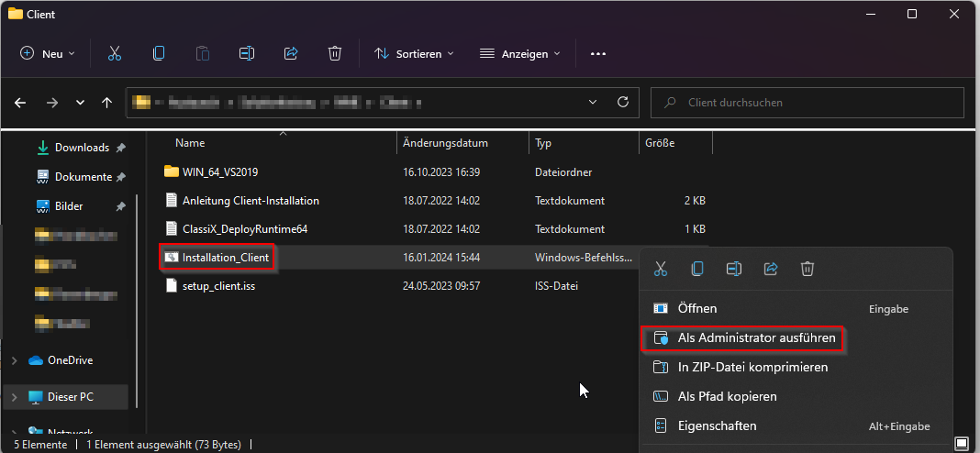Navigate back with the back arrow
980x453 pixels.
pyautogui.click(x=21, y=103)
